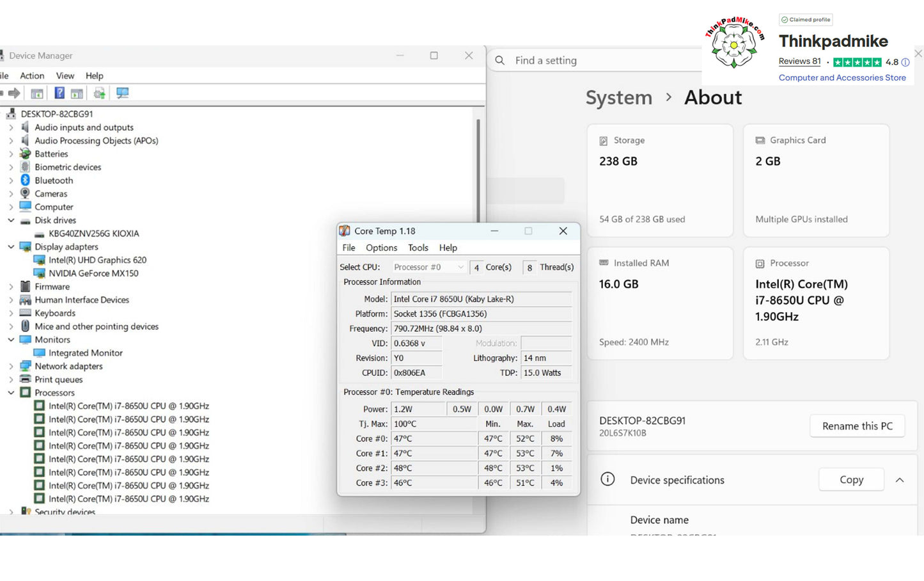Click the Firmware chip icon
The image size is (924, 581).
[x=25, y=287]
